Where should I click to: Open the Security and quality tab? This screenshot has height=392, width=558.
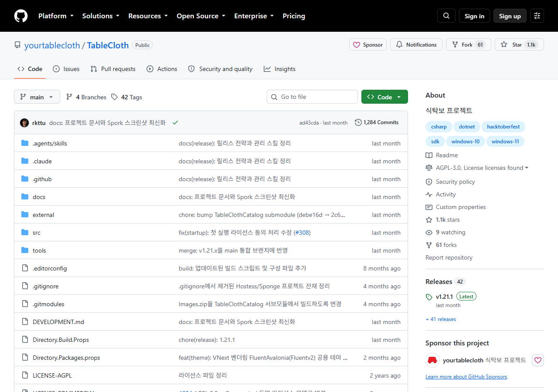tap(220, 69)
